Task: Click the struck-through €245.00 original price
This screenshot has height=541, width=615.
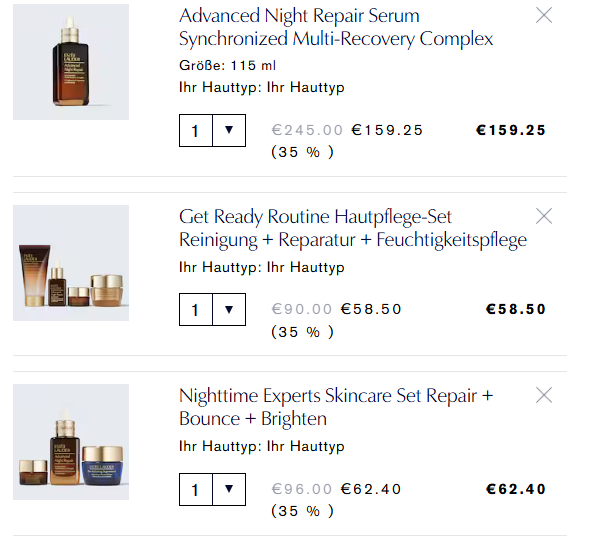Action: click(x=307, y=130)
